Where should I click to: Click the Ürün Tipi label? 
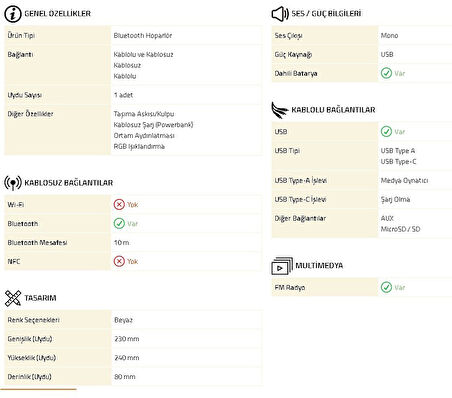pyautogui.click(x=21, y=35)
